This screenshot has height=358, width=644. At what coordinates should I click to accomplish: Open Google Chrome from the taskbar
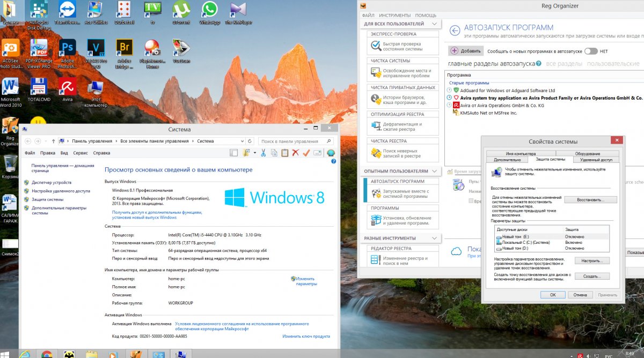pyautogui.click(x=47, y=354)
